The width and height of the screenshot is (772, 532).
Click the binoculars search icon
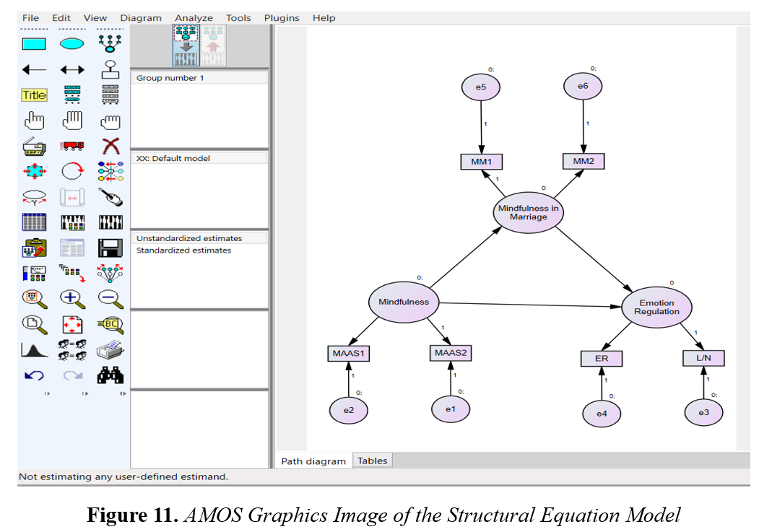110,375
